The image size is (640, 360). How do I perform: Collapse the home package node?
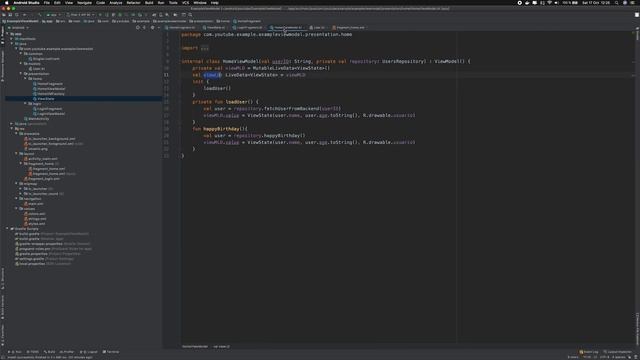coord(25,78)
